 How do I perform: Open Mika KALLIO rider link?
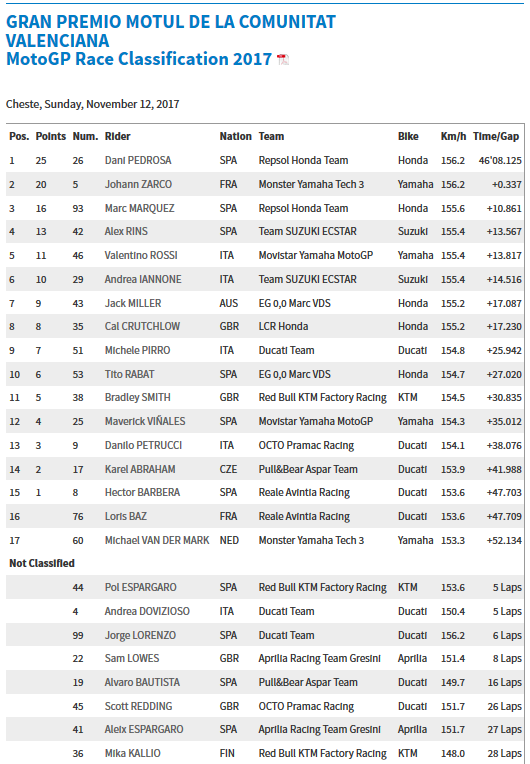tap(132, 753)
